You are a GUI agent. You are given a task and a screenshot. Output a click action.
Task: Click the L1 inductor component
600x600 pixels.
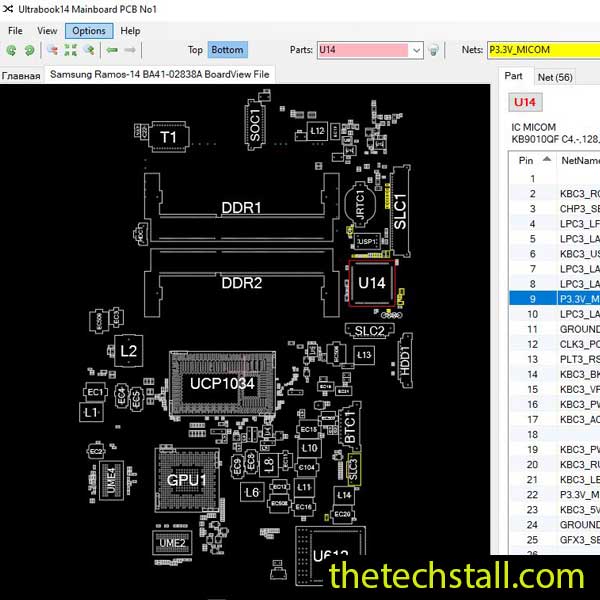[x=91, y=412]
